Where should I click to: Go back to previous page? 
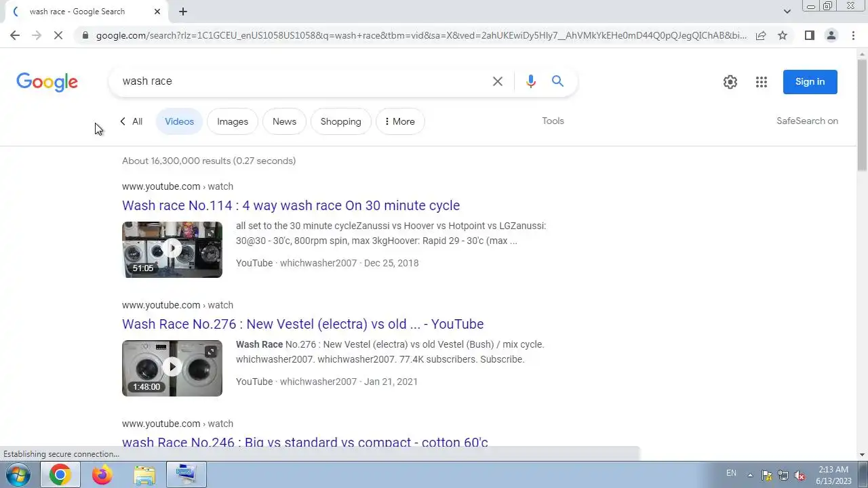click(x=15, y=35)
